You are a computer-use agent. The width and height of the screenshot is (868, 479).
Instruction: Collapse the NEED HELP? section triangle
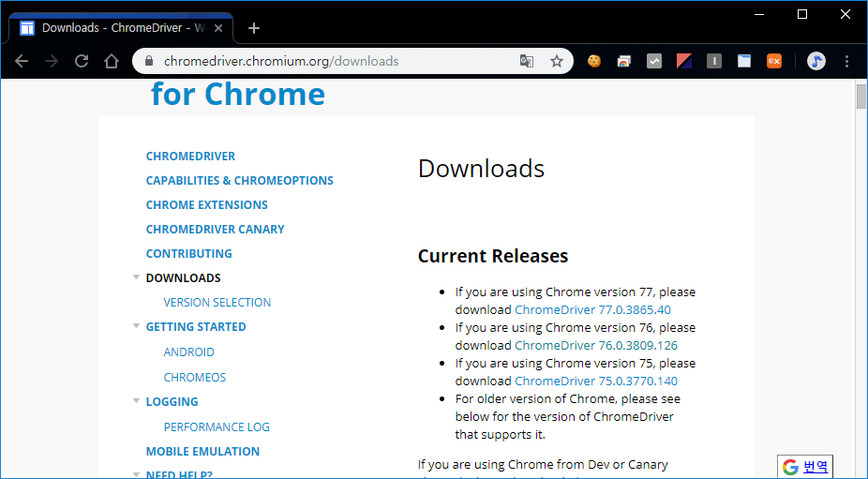point(136,474)
